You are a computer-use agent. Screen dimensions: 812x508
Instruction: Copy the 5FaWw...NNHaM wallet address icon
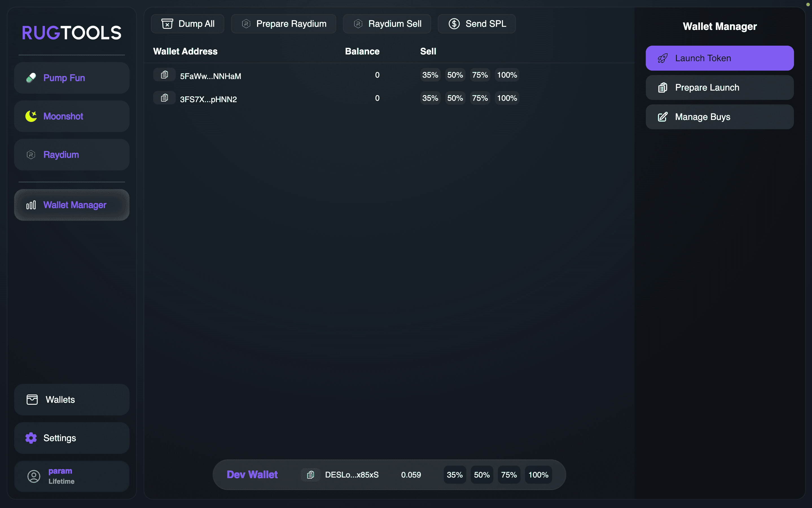coord(164,75)
